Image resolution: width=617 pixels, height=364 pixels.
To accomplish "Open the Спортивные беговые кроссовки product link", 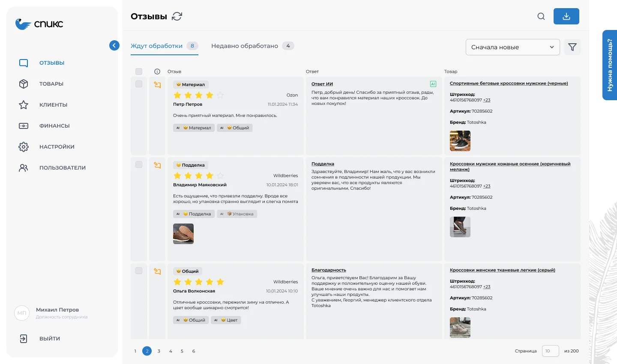I will [509, 84].
